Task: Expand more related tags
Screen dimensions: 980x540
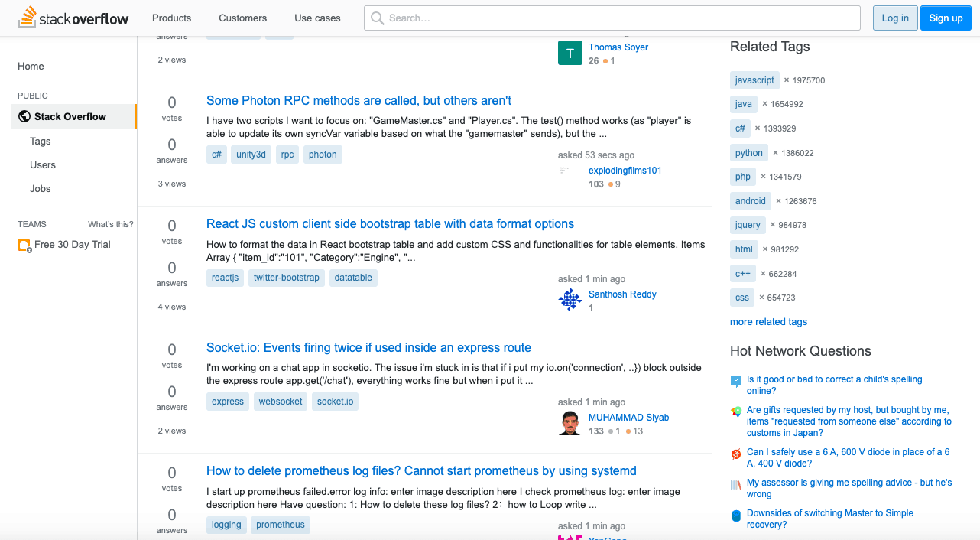Action: pyautogui.click(x=768, y=322)
